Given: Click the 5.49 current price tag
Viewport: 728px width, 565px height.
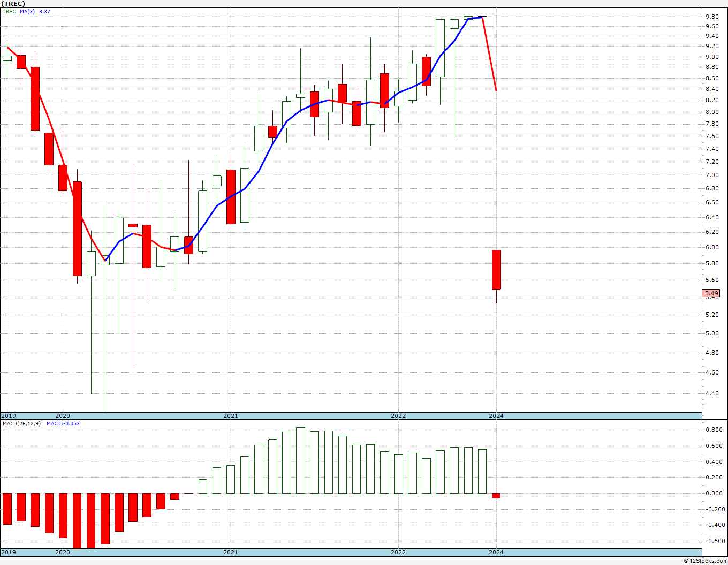Looking at the screenshot, I should (x=711, y=293).
